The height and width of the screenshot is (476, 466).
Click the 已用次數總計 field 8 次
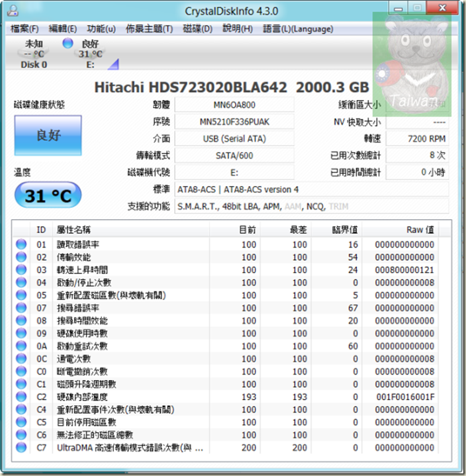pos(418,156)
